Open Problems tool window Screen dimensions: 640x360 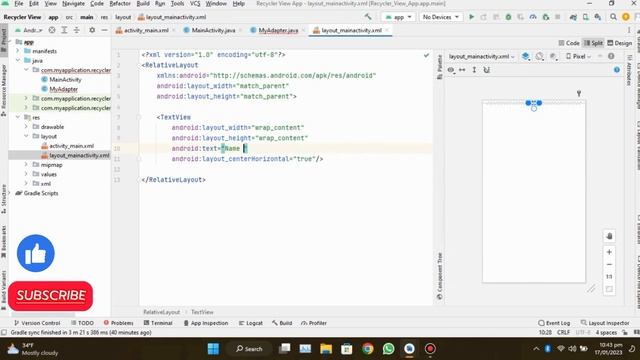click(x=118, y=323)
